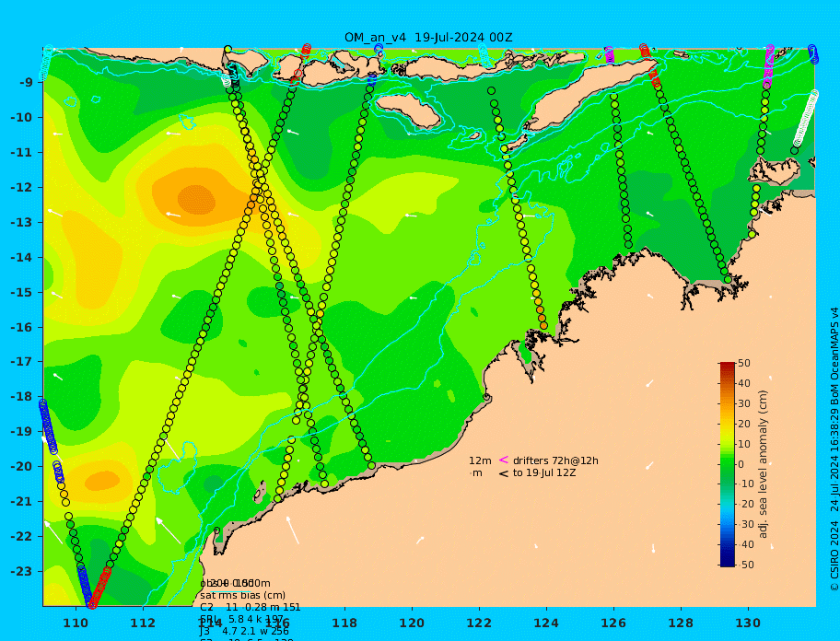The image size is (840, 641).
Task: Click the C2 satellite statistics row
Action: point(251,607)
